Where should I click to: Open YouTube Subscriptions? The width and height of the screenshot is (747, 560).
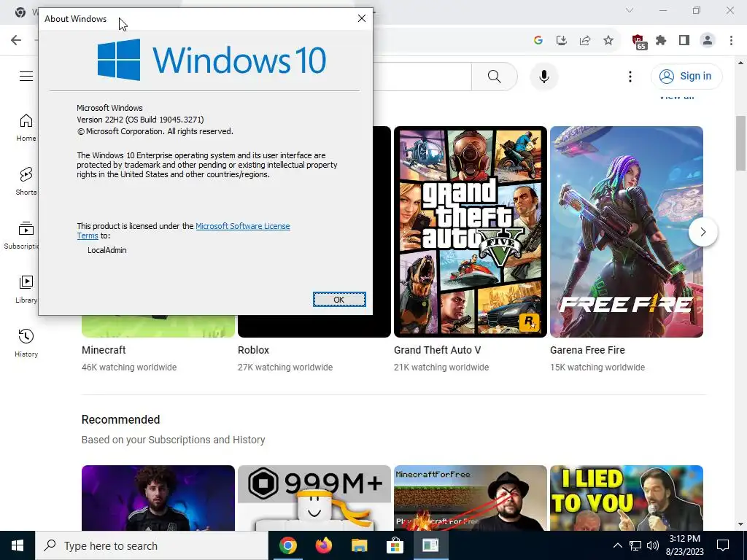click(21, 236)
